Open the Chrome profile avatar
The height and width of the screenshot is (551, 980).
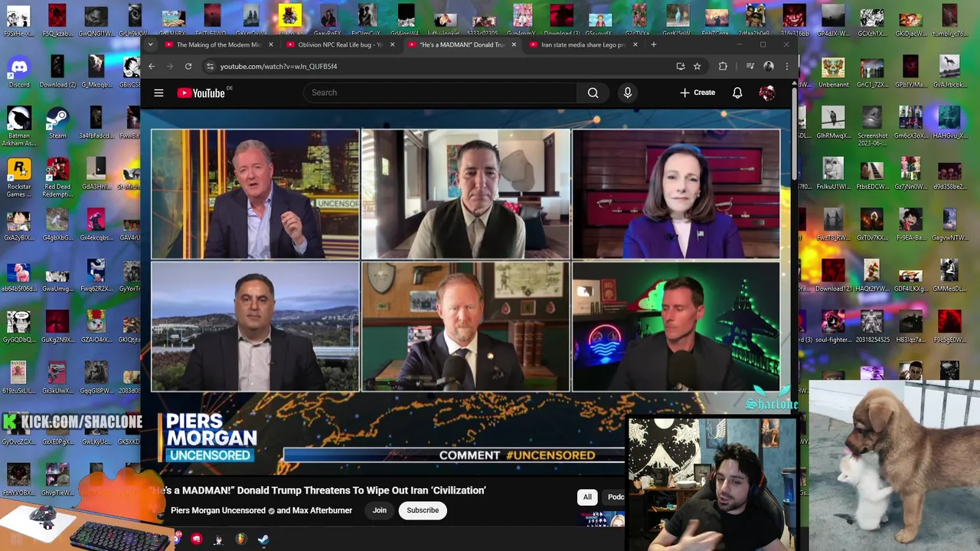pos(769,67)
